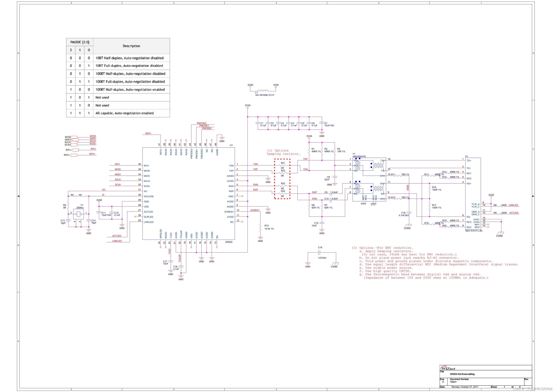Viewport: 555px width, 392px height.
Task: Click the WIZnet logo in title block
Action: (x=448, y=368)
